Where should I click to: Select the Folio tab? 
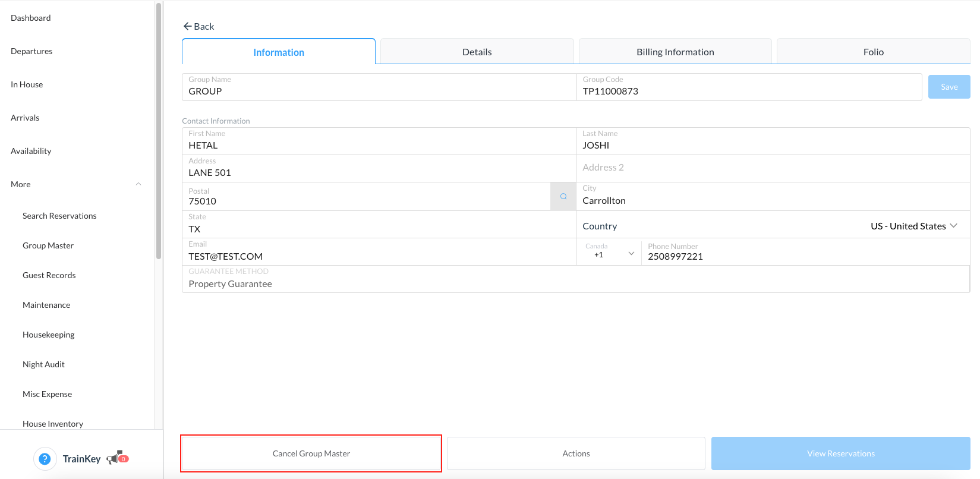coord(873,52)
